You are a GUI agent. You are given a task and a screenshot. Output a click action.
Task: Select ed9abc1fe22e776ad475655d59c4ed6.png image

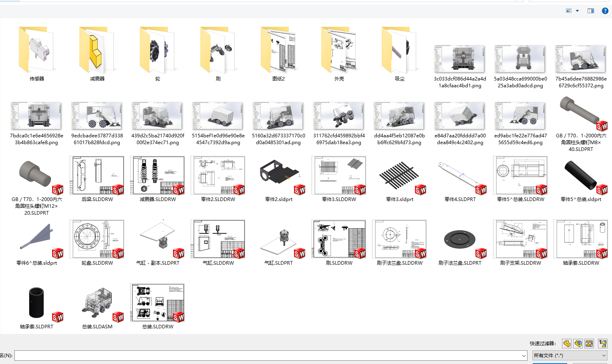click(520, 123)
